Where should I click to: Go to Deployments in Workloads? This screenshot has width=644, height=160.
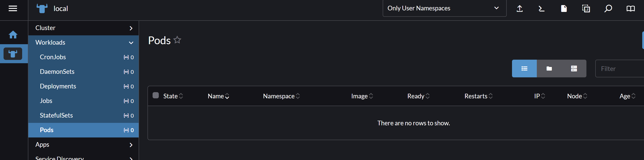tap(58, 86)
